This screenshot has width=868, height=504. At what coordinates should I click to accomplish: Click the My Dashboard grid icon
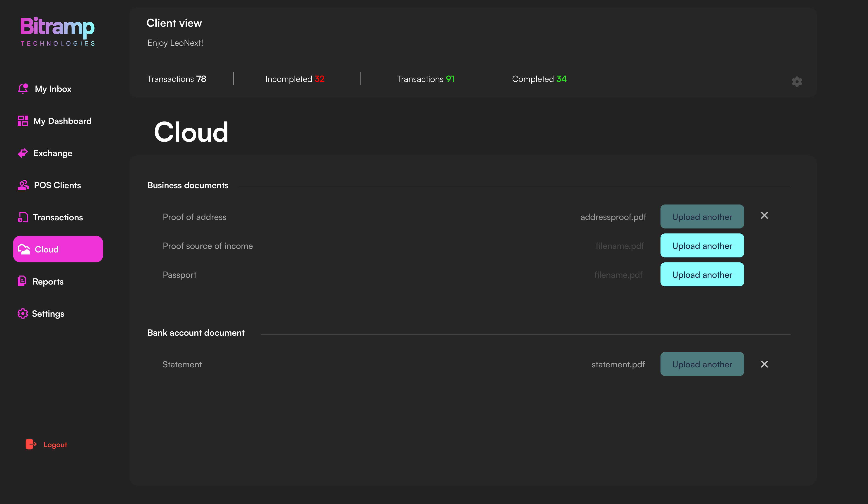(23, 121)
